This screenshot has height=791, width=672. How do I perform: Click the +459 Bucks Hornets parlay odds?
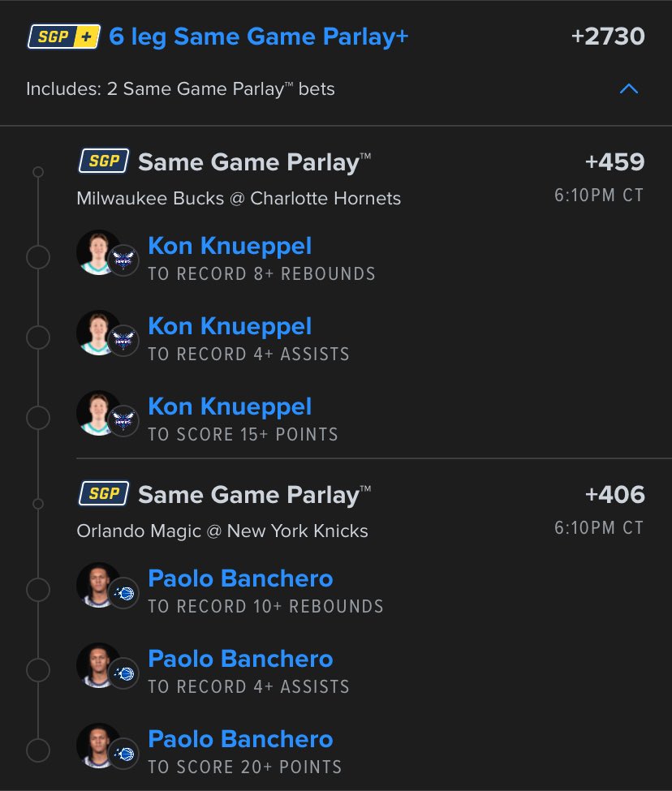tap(615, 162)
